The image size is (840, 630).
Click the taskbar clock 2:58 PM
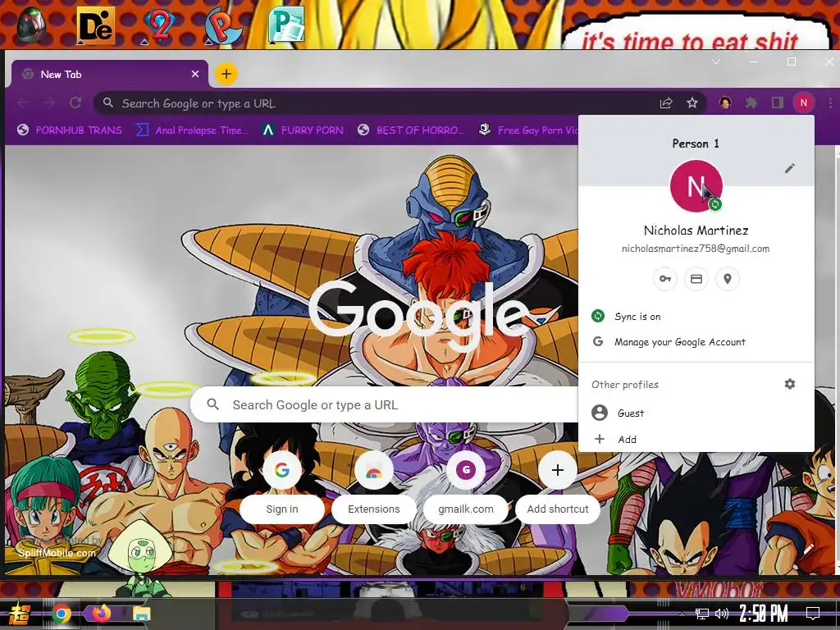click(x=764, y=614)
